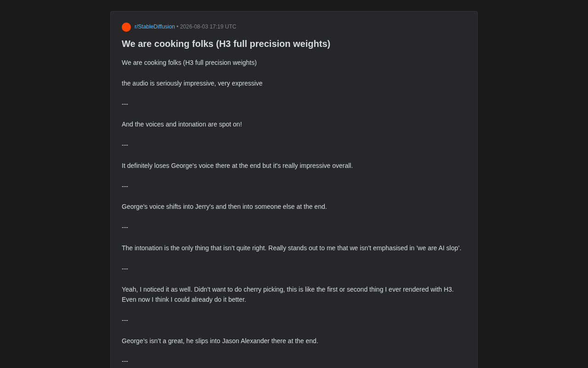
Task: Click the comment about voices and intonation spot on
Action: coord(182,124)
